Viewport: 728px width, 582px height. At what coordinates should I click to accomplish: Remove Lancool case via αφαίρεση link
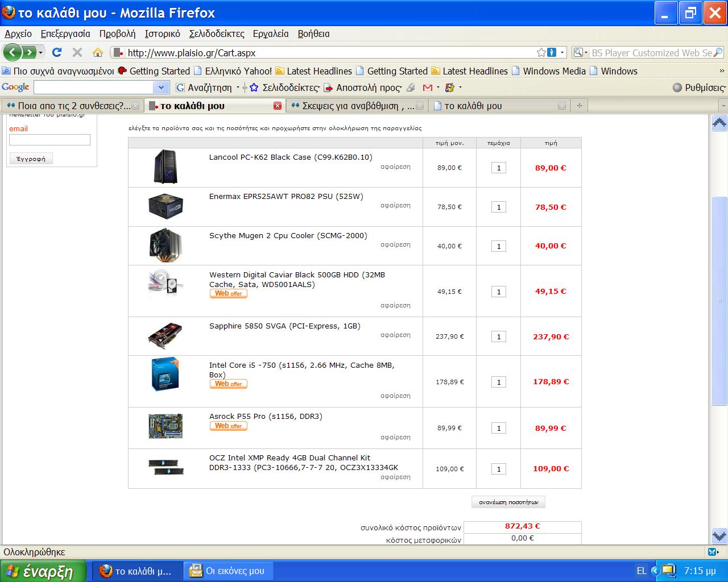tap(395, 167)
